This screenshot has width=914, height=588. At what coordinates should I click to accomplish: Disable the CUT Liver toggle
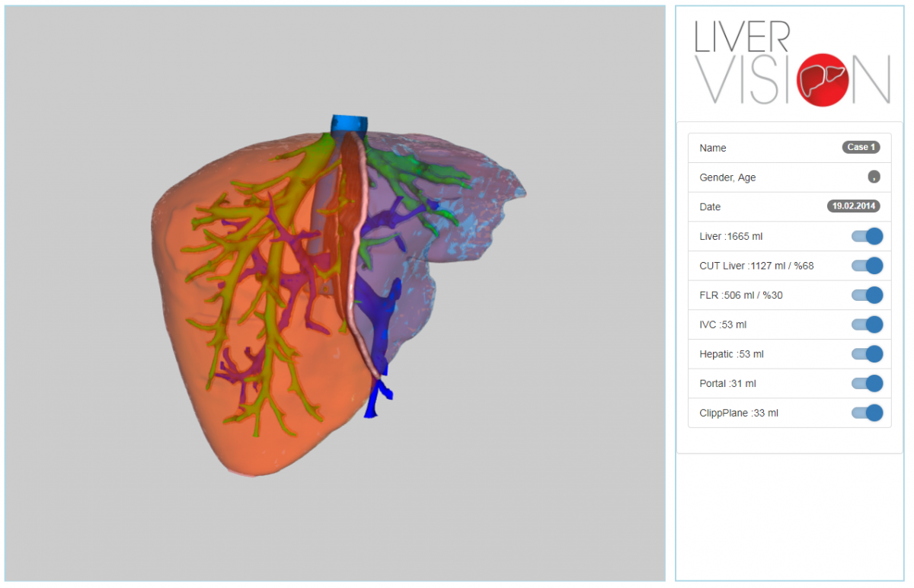[x=868, y=266]
